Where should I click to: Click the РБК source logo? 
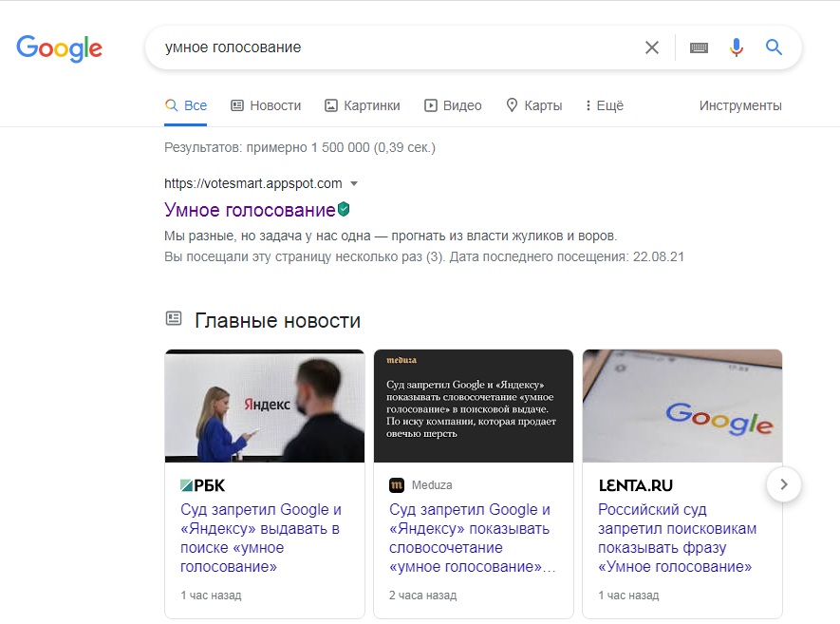click(202, 485)
